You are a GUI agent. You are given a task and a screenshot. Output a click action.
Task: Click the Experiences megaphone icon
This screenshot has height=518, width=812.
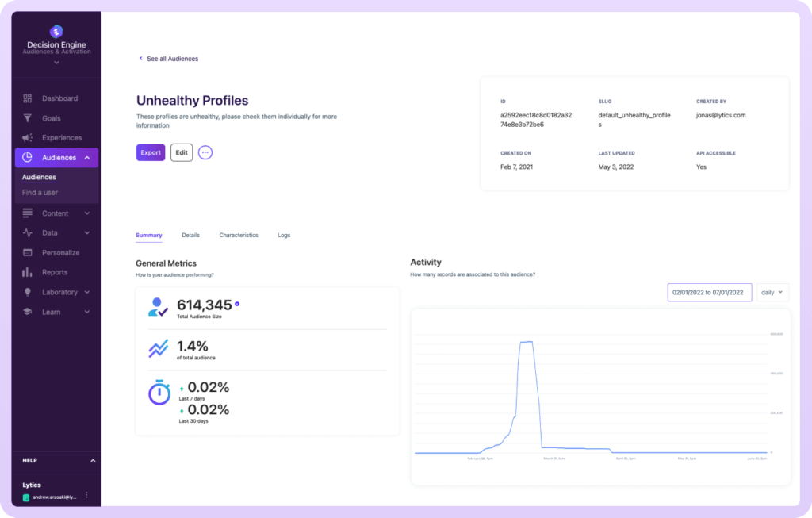(x=28, y=138)
